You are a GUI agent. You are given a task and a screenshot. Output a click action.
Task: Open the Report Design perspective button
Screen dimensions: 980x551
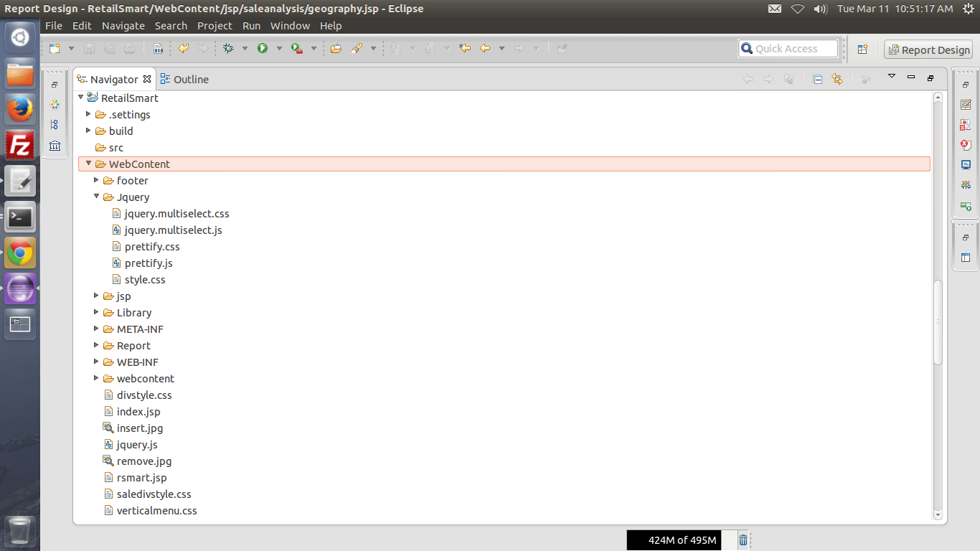click(x=928, y=50)
